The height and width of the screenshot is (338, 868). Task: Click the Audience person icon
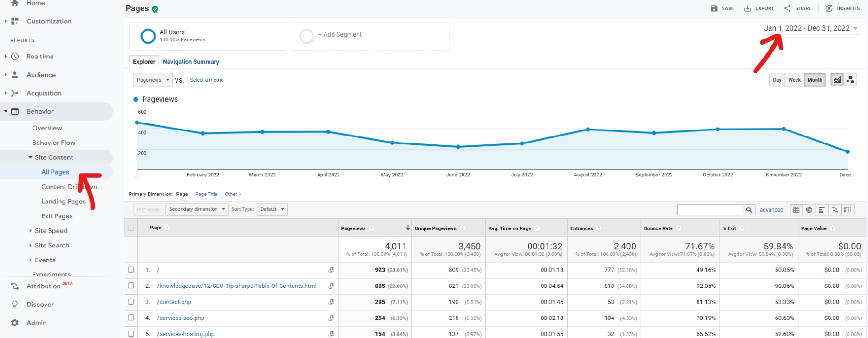click(15, 75)
